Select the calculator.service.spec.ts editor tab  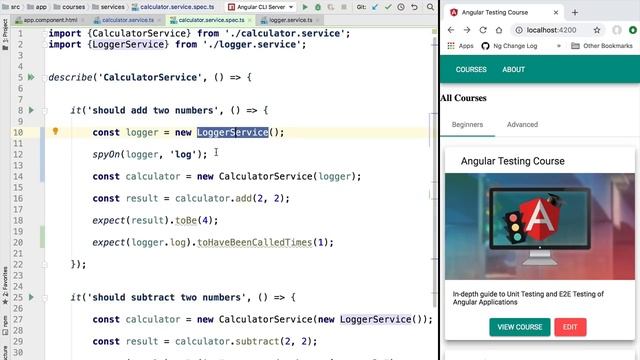click(211, 20)
